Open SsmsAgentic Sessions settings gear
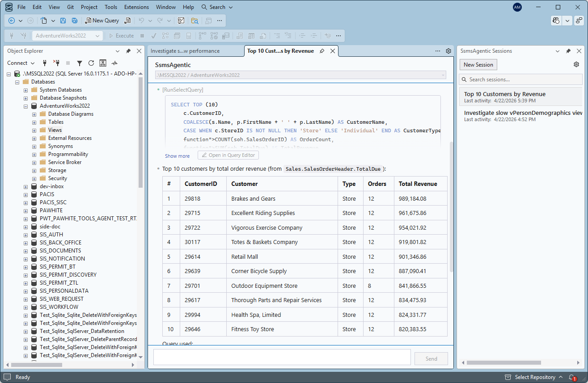Image resolution: width=588 pixels, height=383 pixels. [x=576, y=65]
